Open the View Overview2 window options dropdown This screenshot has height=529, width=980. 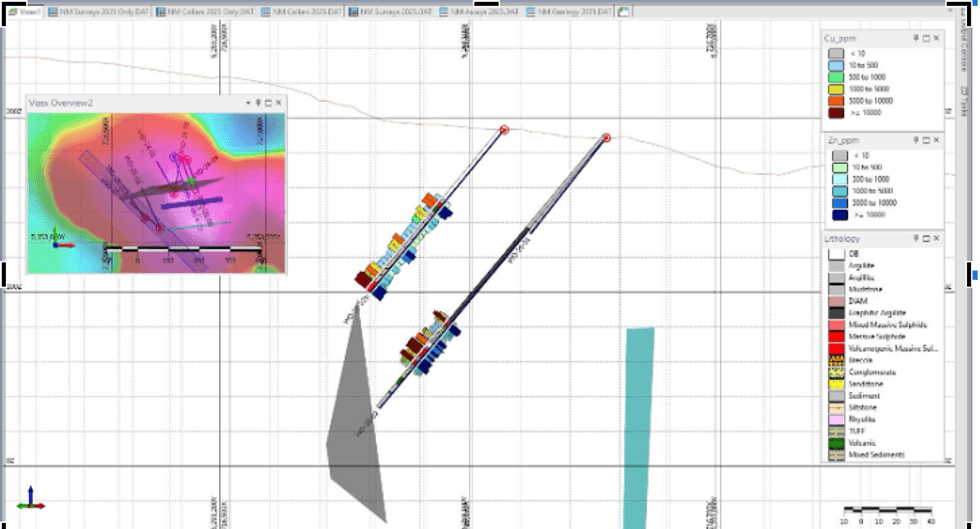247,102
